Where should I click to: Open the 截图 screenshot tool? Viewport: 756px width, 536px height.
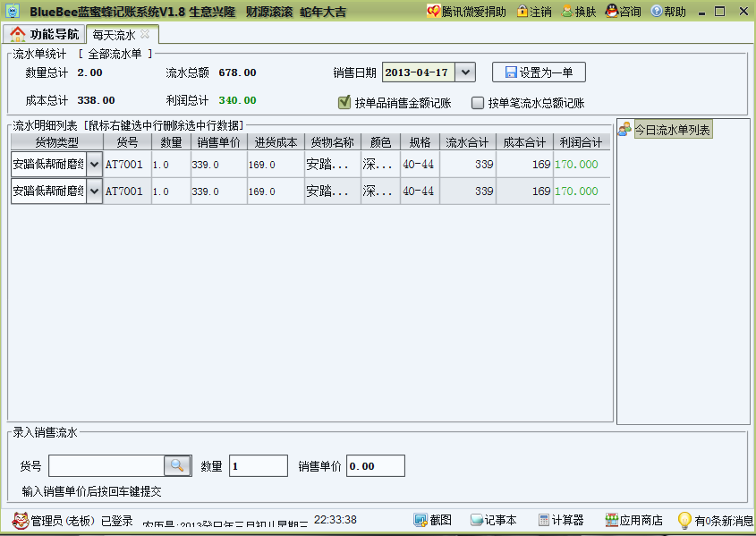(x=432, y=520)
